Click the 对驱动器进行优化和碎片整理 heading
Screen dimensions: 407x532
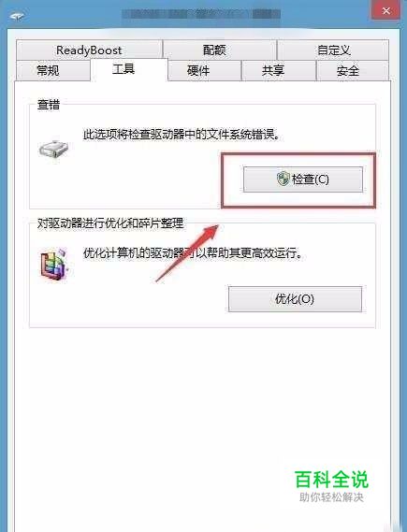(x=110, y=223)
